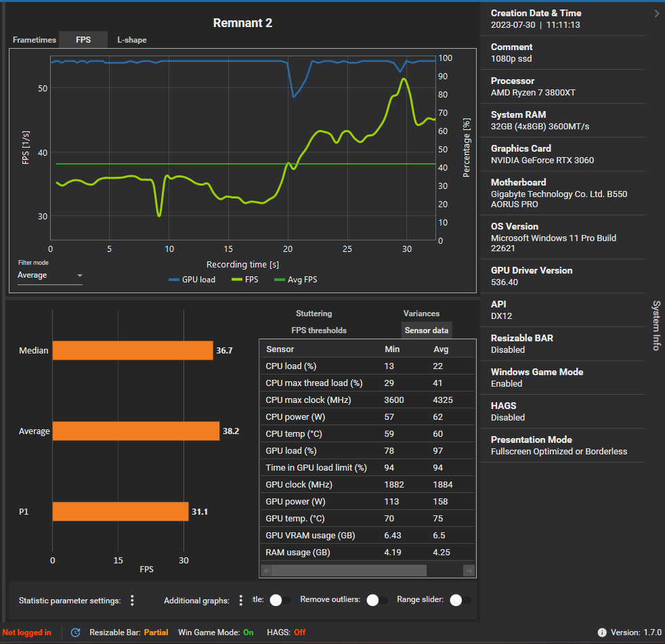This screenshot has width=665, height=644.
Task: Select the RAM usage (GB) row
Action: pos(367,553)
